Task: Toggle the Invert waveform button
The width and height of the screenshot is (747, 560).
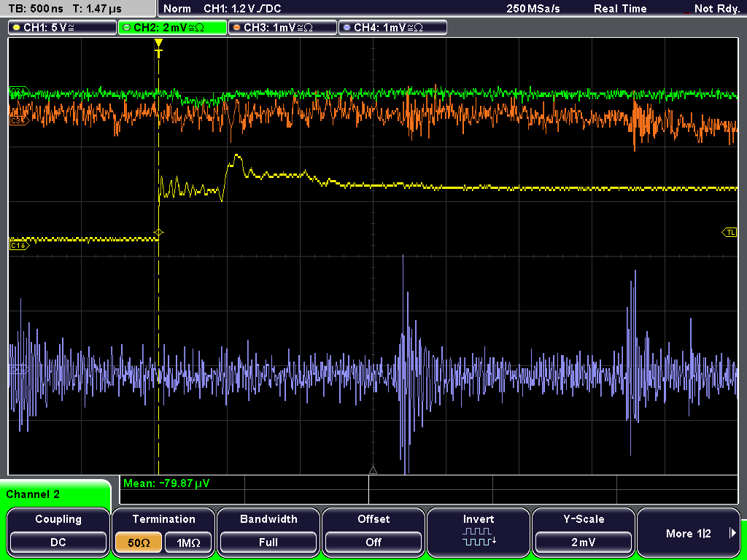Action: coord(479,532)
